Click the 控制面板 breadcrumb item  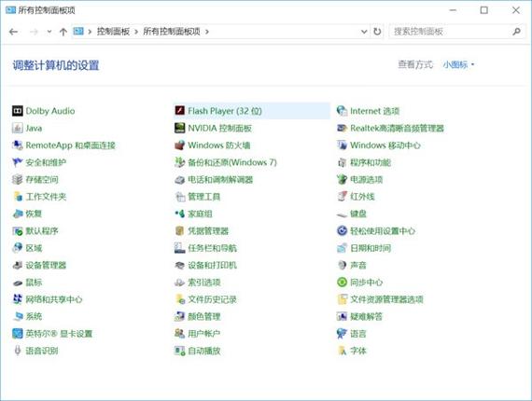[113, 32]
